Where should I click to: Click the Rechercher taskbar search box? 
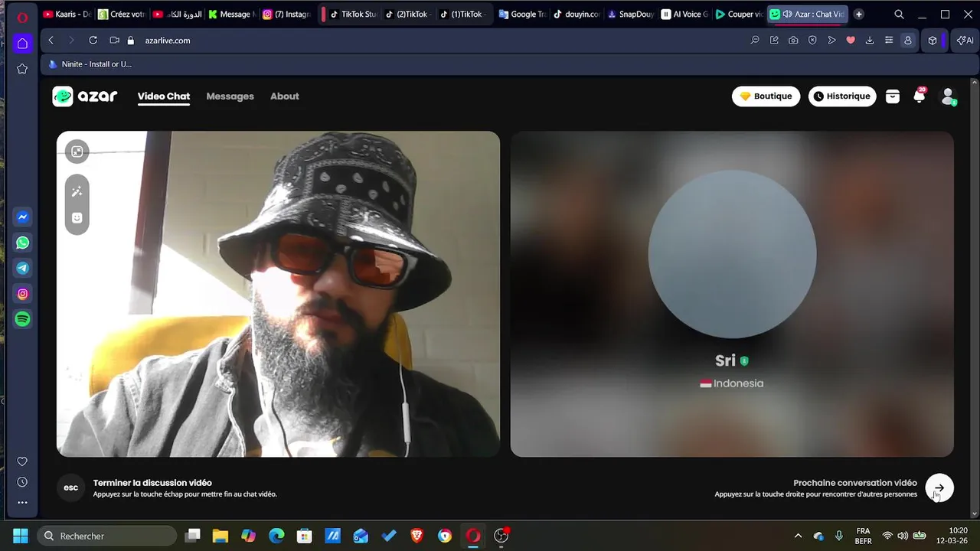click(106, 536)
